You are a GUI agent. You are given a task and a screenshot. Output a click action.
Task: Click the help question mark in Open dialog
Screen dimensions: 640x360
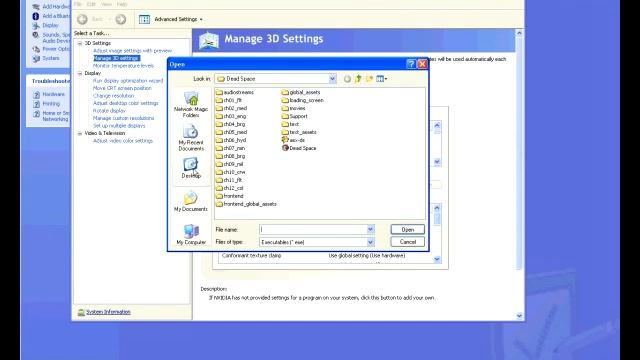pyautogui.click(x=411, y=64)
